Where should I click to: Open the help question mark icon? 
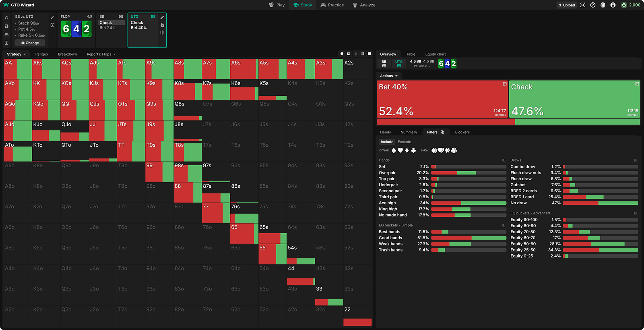click(592, 5)
